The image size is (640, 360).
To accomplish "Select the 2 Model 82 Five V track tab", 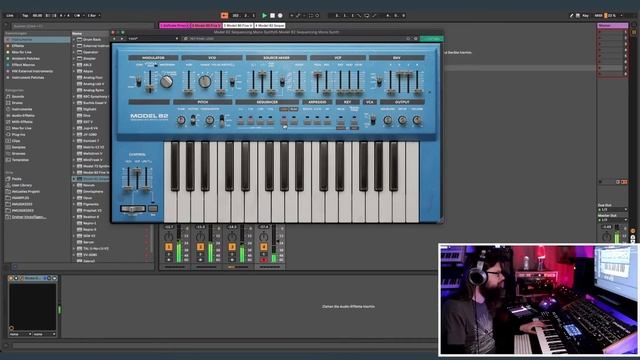I will coord(206,25).
